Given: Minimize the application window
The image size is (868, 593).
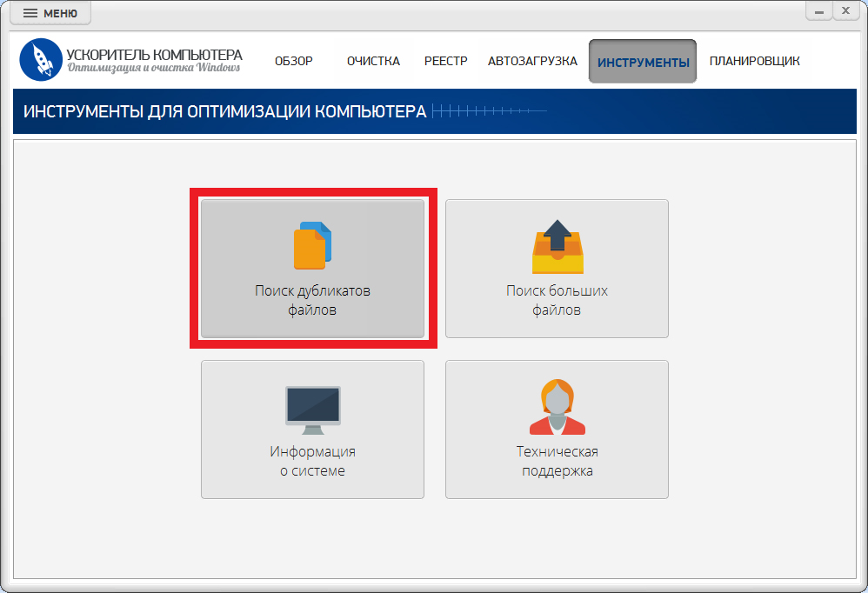Looking at the screenshot, I should 819,11.
